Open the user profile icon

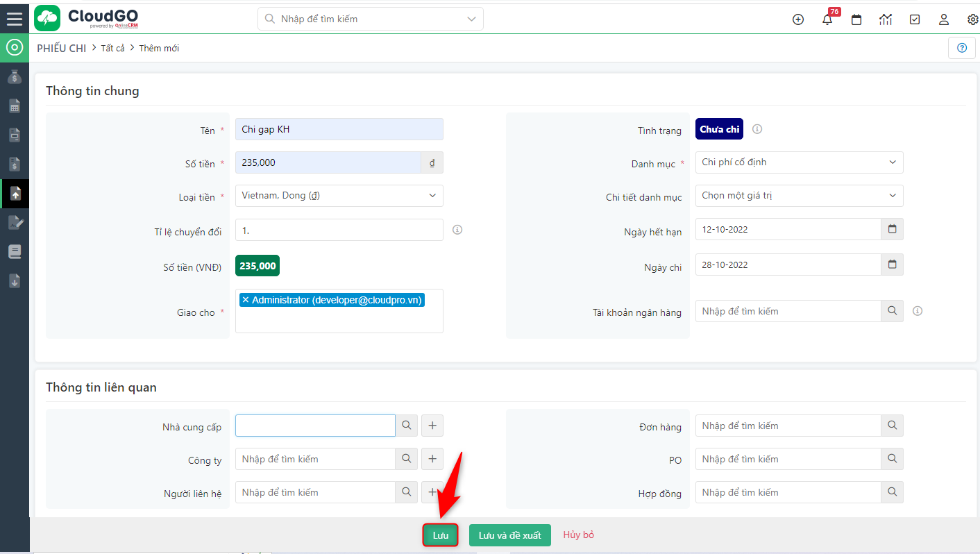[943, 19]
